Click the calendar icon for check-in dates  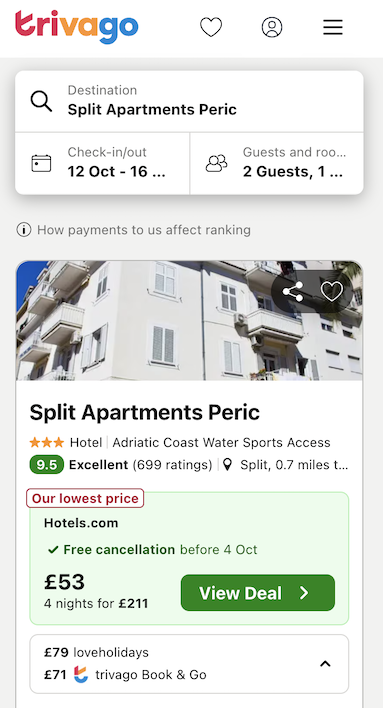click(41, 163)
